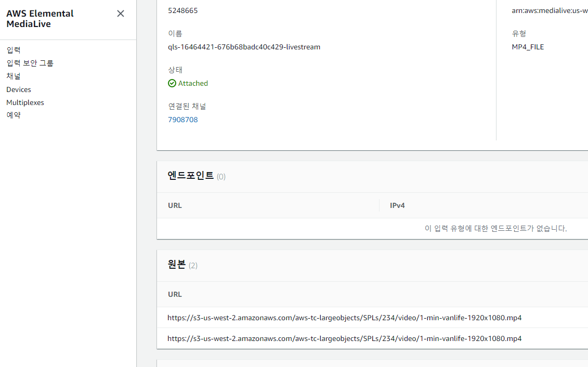Viewport: 588px width, 367px height.
Task: Click the Attached status text
Action: tap(193, 83)
